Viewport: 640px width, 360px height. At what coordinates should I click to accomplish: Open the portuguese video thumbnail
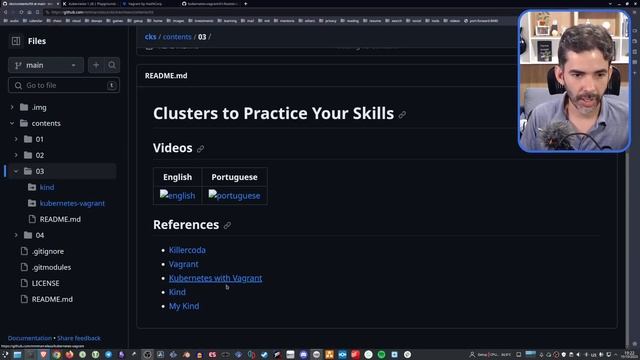pos(234,195)
